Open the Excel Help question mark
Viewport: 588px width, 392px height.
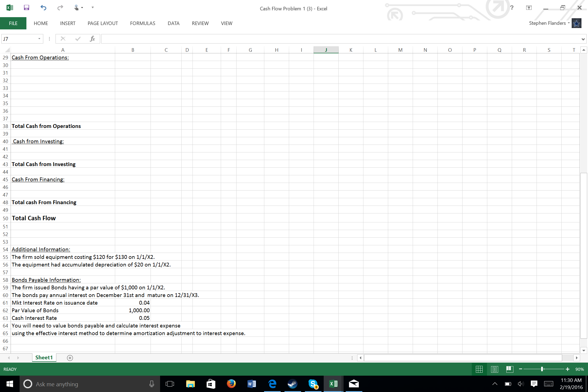(x=512, y=8)
